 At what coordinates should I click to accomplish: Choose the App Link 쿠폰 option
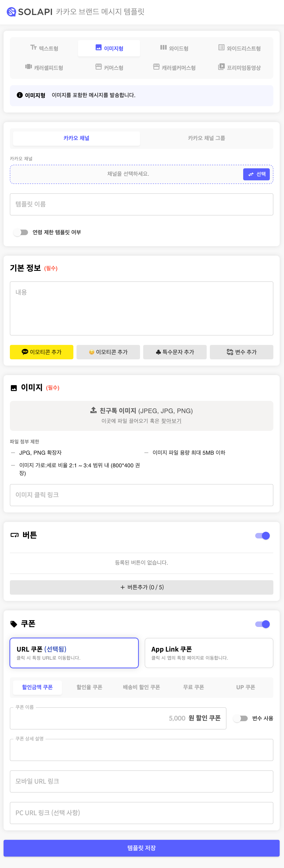[209, 653]
